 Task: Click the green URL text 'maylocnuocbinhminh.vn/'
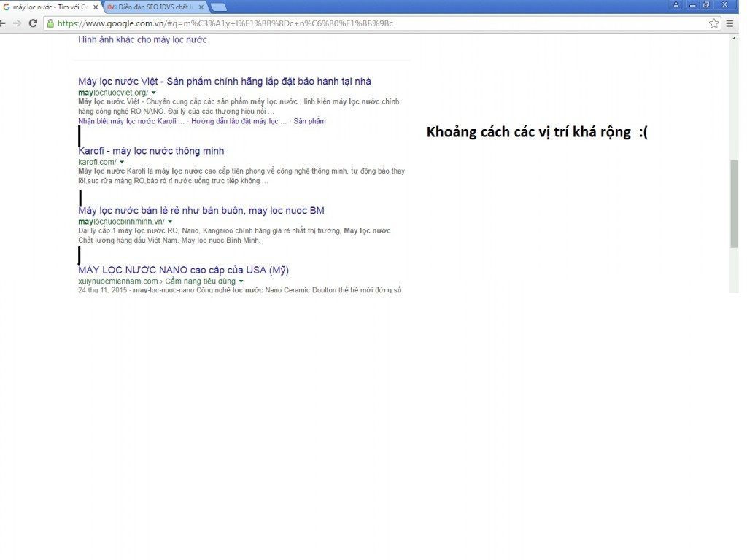(x=122, y=222)
